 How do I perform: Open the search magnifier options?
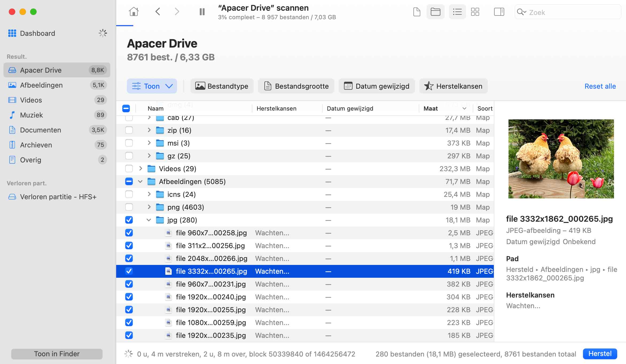tap(521, 12)
